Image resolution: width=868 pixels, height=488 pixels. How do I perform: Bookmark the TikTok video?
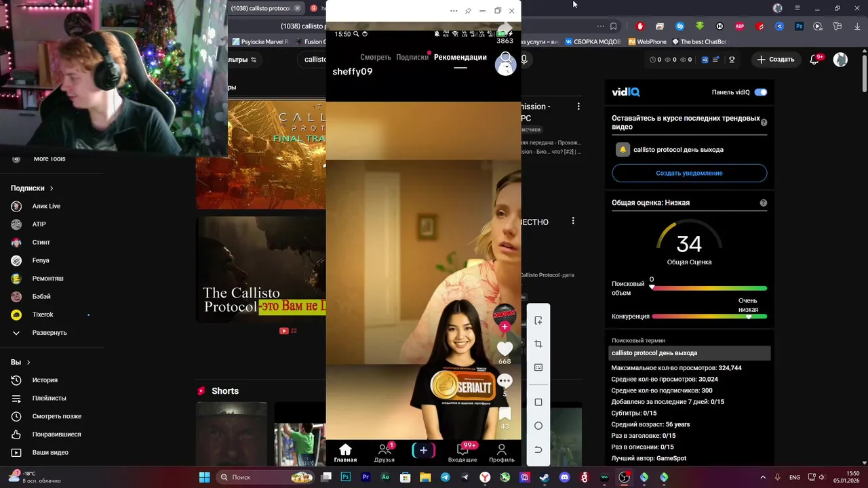click(x=505, y=414)
